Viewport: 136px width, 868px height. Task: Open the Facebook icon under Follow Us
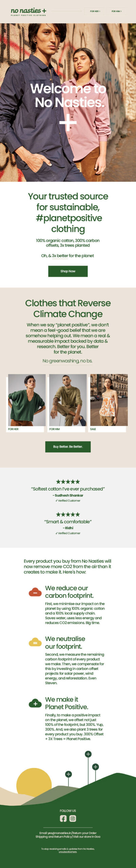click(x=63, y=818)
